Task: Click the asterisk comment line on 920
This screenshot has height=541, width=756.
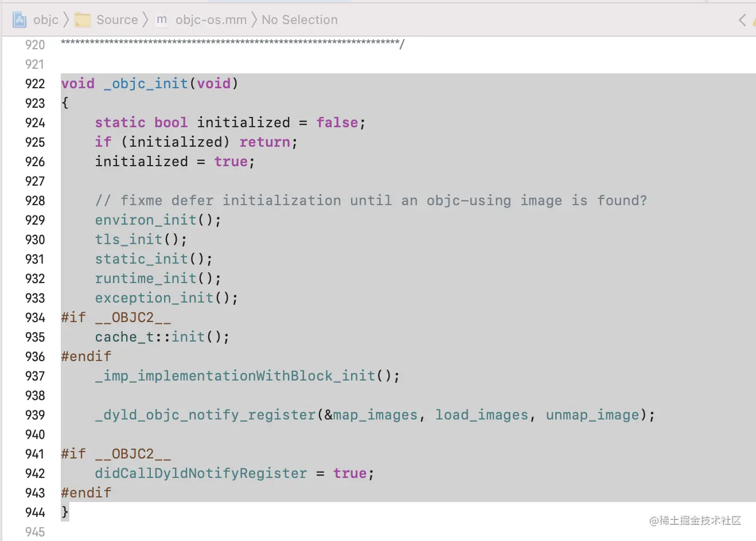Action: click(x=233, y=44)
